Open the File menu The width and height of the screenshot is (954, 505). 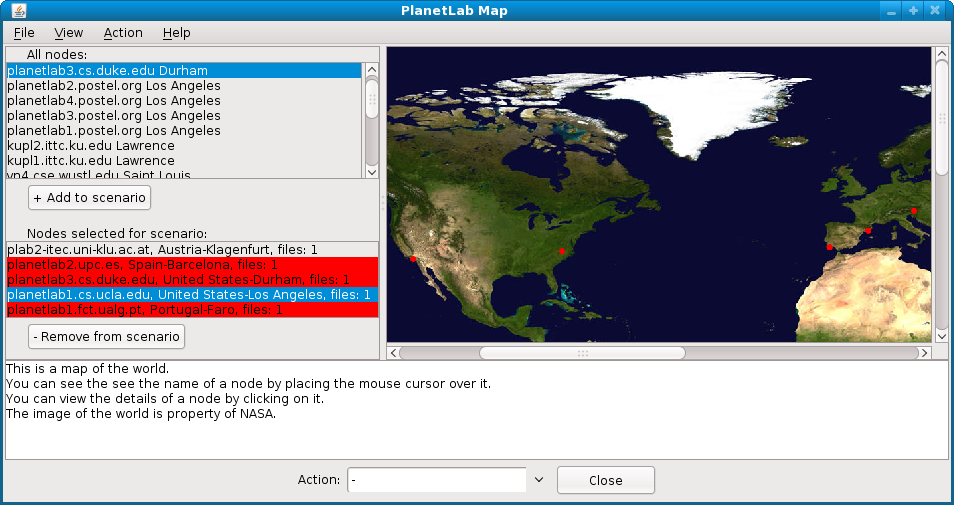(x=24, y=33)
